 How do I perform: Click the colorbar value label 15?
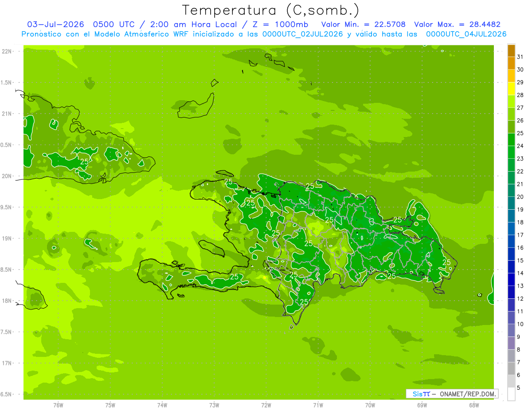click(x=520, y=260)
